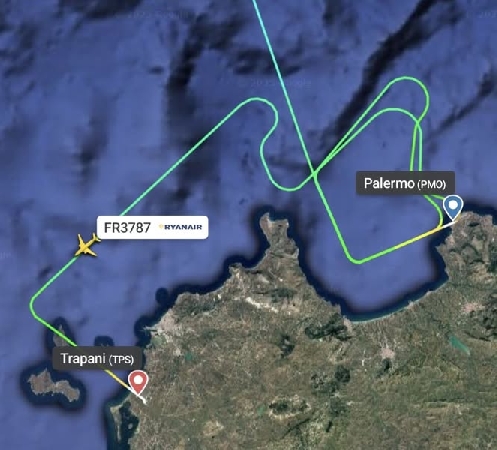The width and height of the screenshot is (497, 450).
Task: Click the Ryanair logo in the flight label
Action: pyautogui.click(x=180, y=227)
